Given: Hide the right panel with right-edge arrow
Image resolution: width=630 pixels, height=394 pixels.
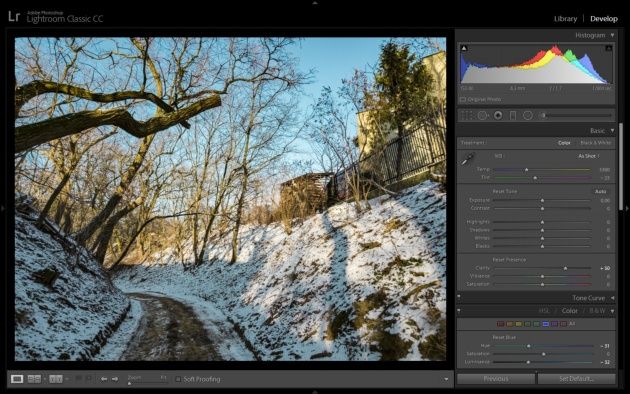Looking at the screenshot, I should pyautogui.click(x=628, y=208).
